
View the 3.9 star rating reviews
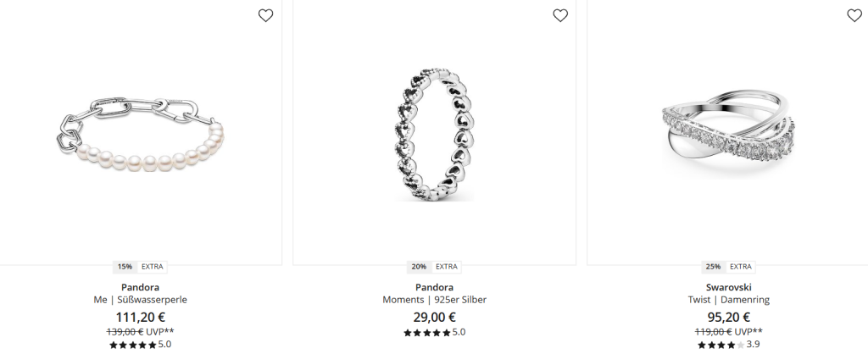728,345
